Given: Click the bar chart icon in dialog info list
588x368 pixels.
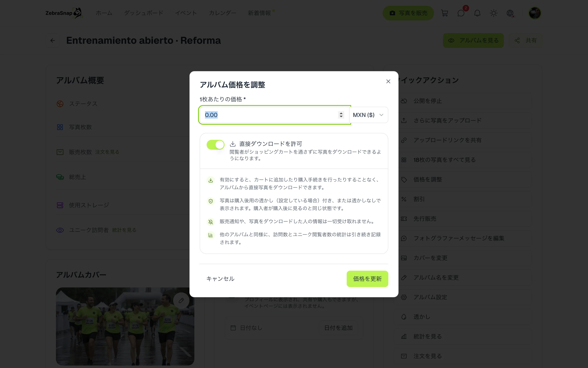Looking at the screenshot, I should 211,235.
